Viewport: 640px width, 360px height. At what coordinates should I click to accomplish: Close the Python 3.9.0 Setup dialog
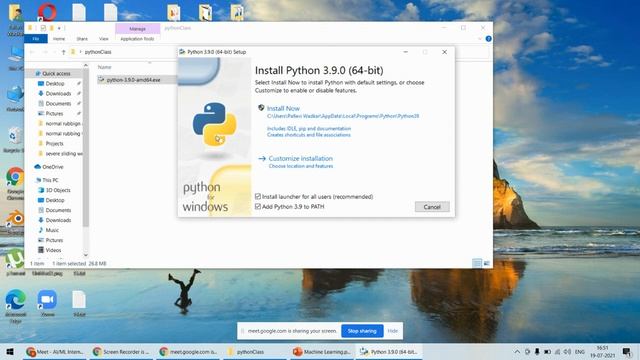click(444, 52)
